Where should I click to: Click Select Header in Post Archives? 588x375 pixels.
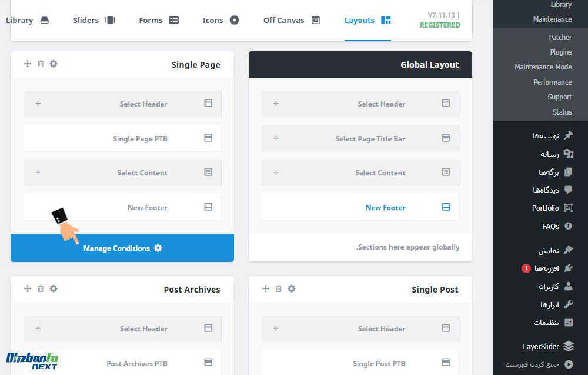click(143, 329)
